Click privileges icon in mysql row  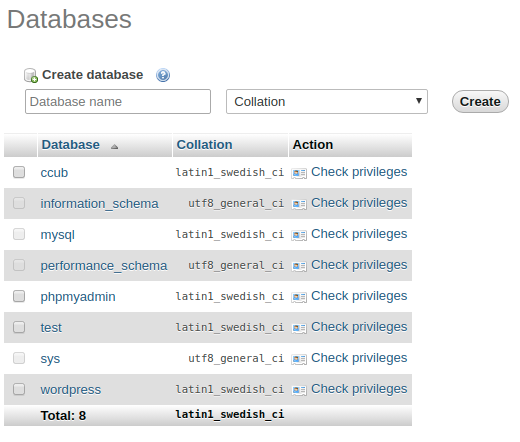tap(299, 235)
